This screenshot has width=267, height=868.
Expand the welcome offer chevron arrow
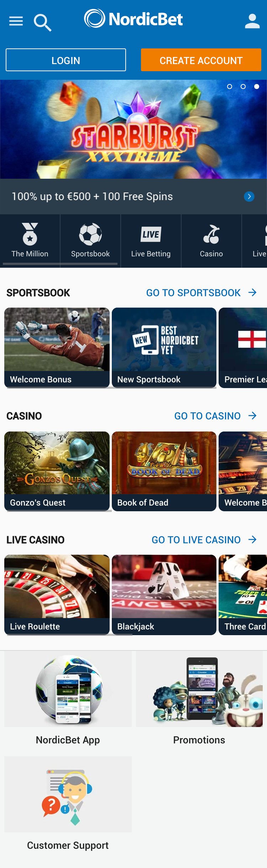(249, 197)
